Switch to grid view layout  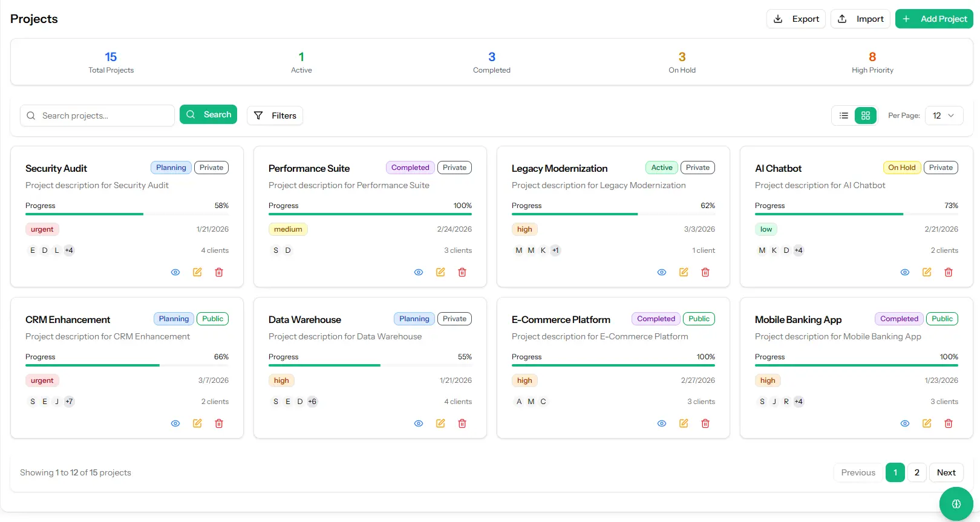point(866,116)
